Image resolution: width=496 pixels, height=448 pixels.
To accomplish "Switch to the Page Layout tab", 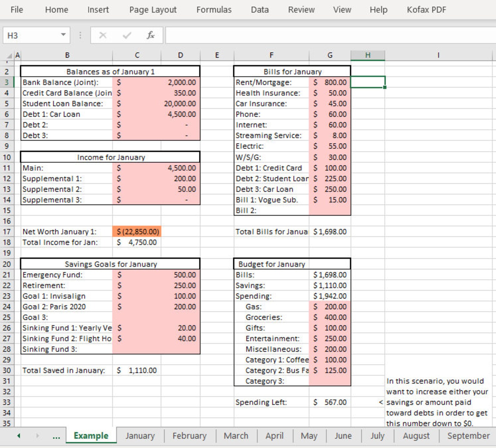I will click(x=153, y=10).
